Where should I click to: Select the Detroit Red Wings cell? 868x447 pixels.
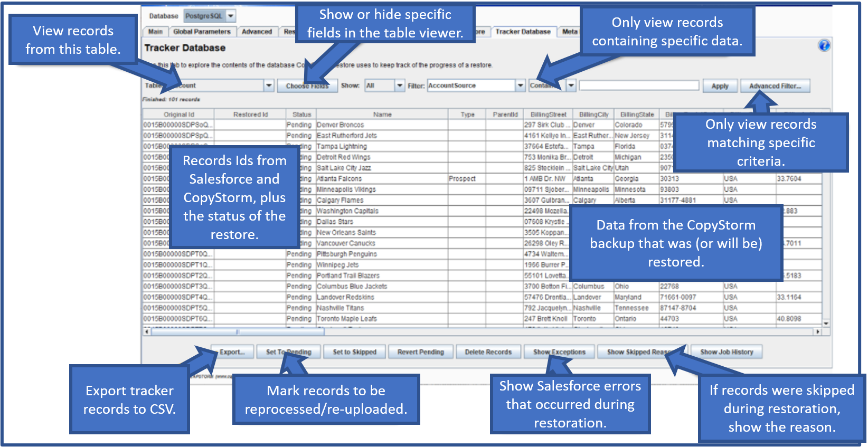382,157
